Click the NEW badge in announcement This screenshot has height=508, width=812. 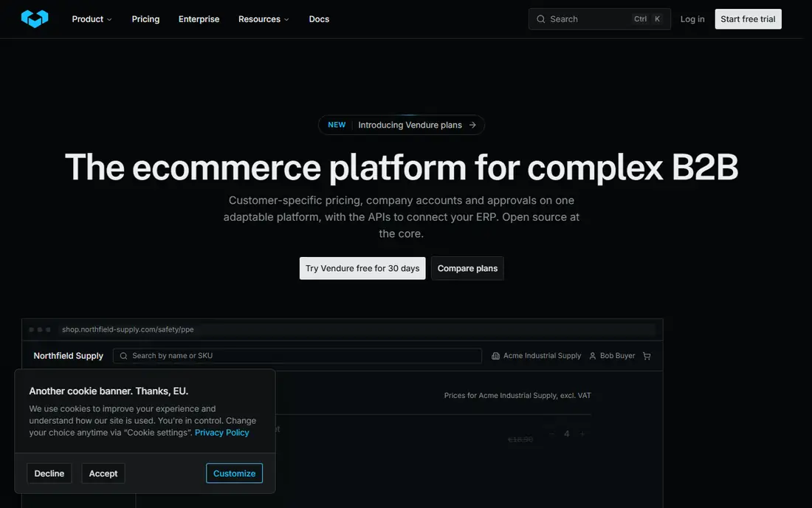pos(337,125)
